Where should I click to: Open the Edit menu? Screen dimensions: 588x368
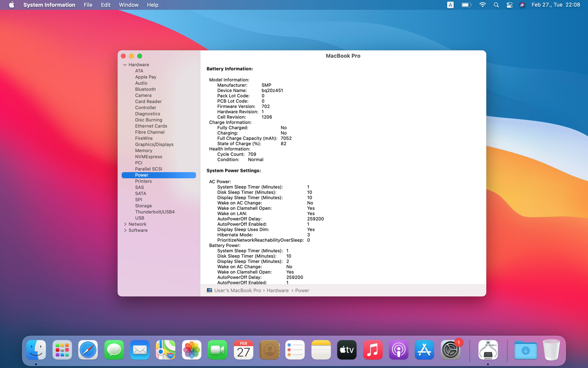(x=106, y=5)
